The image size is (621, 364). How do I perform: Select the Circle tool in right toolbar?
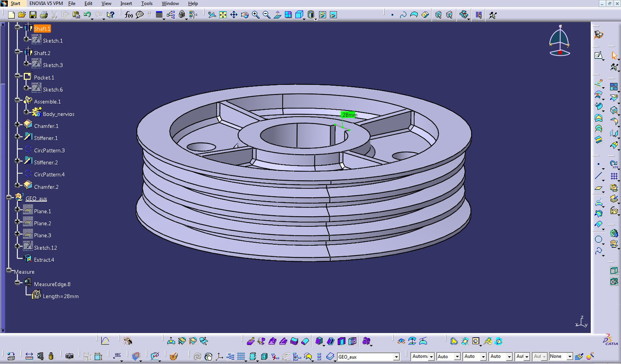click(599, 239)
